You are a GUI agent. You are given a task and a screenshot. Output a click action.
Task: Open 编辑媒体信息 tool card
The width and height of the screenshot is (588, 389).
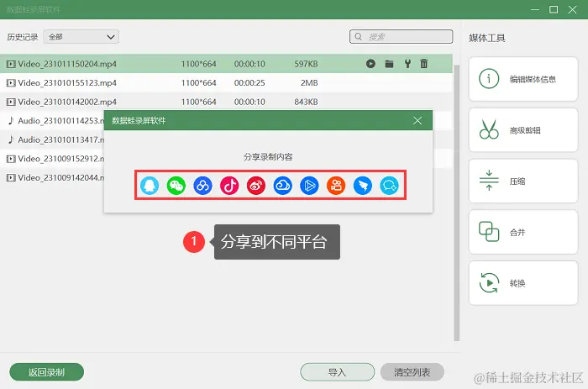coord(523,79)
